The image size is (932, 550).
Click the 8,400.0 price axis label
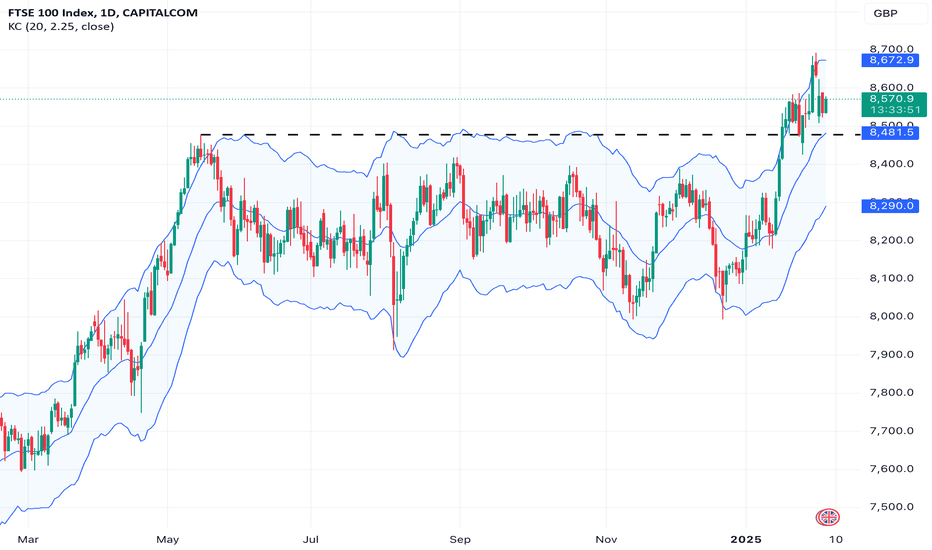(891, 164)
